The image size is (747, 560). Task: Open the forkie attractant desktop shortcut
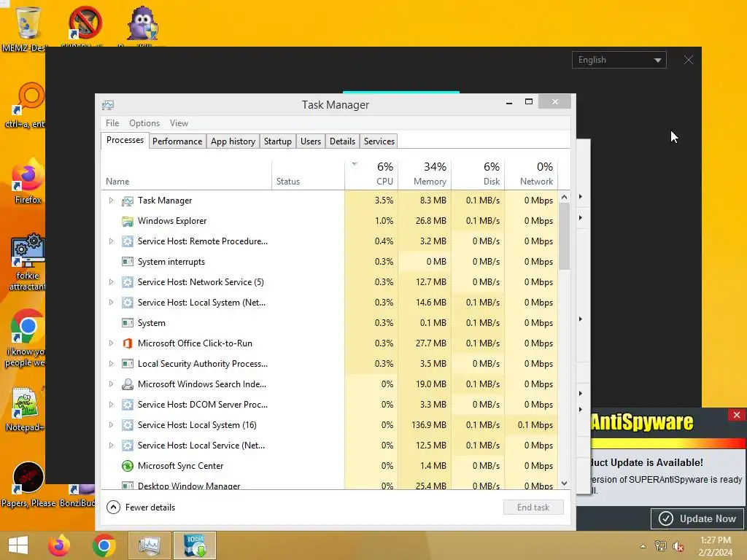[28, 261]
